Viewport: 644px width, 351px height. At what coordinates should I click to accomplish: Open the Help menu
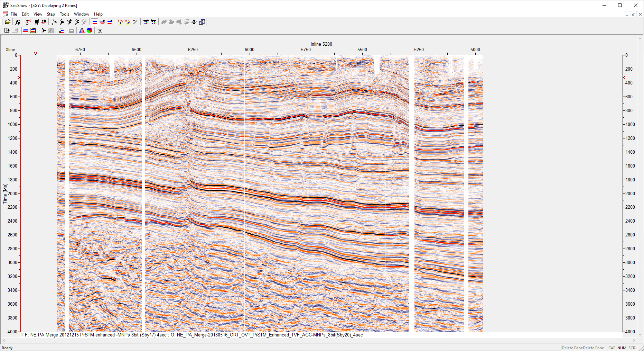98,14
